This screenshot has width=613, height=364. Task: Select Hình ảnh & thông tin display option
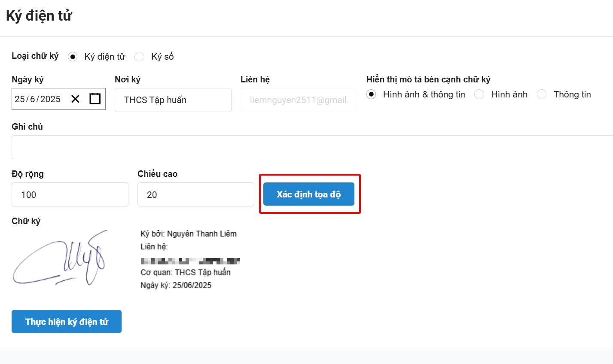click(x=371, y=94)
